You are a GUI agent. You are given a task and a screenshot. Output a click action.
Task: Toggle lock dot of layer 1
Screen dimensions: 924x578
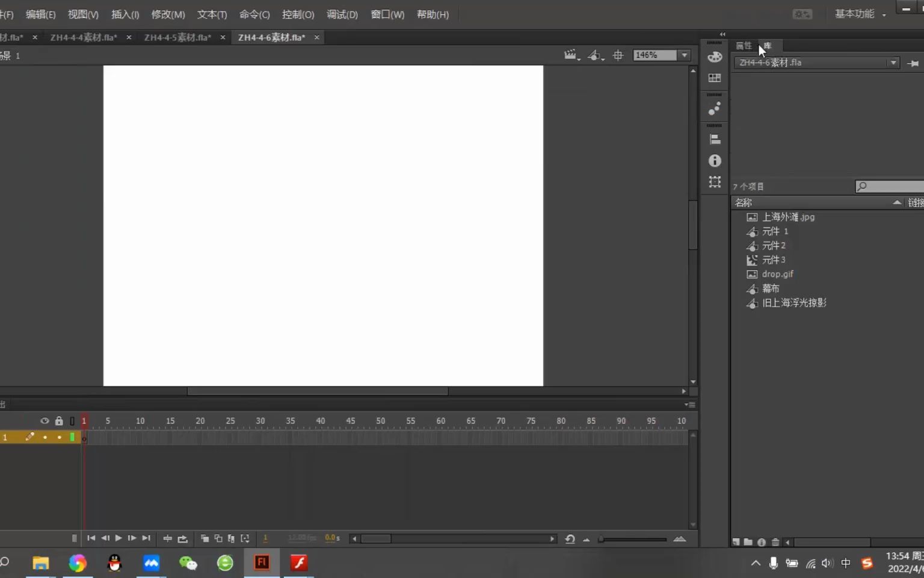59,437
